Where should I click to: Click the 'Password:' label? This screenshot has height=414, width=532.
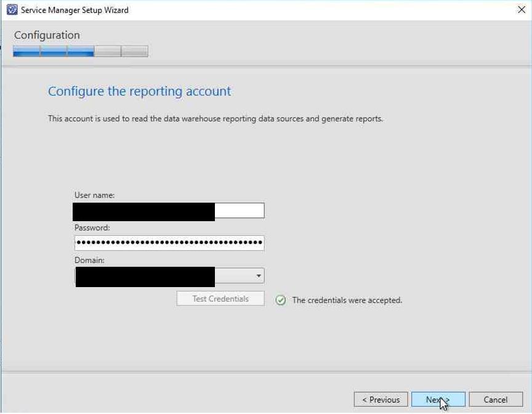(92, 228)
